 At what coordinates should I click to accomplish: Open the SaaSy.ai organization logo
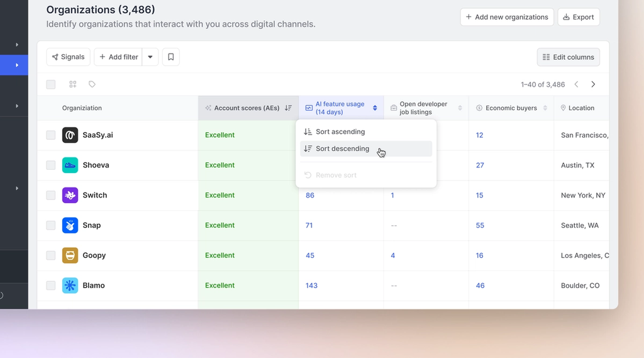point(70,135)
